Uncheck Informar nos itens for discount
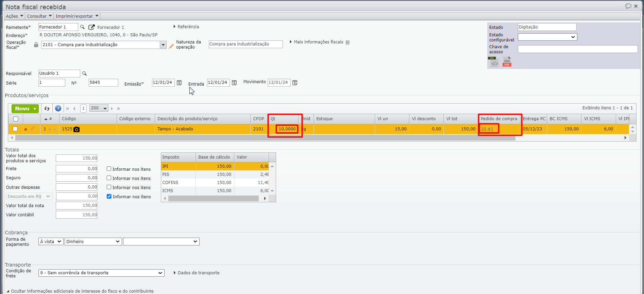 109,196
